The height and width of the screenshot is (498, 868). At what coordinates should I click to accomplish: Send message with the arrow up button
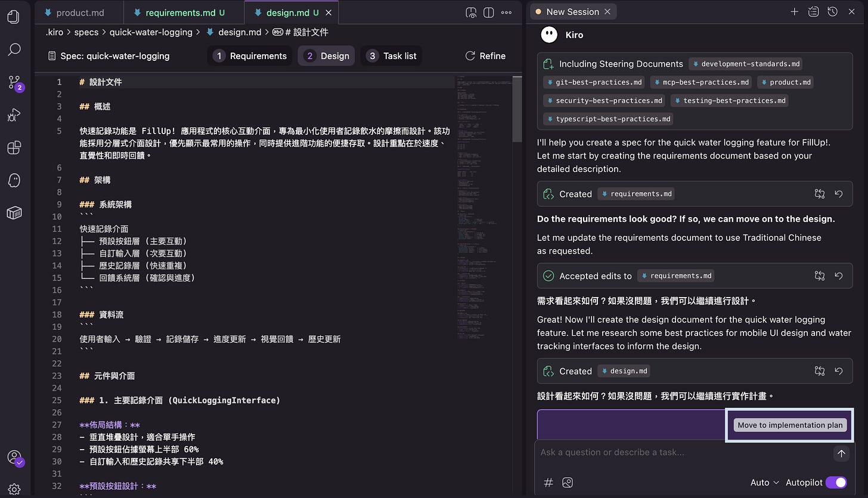click(841, 453)
